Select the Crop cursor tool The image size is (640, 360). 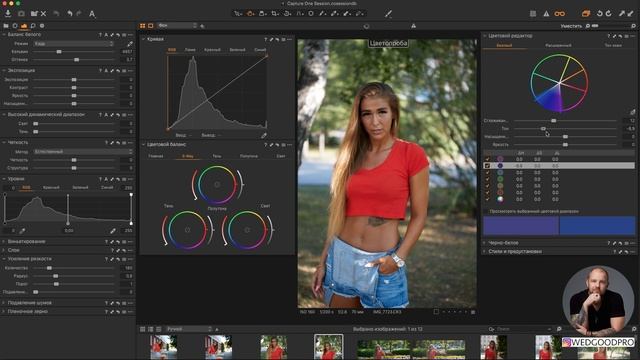(x=275, y=14)
